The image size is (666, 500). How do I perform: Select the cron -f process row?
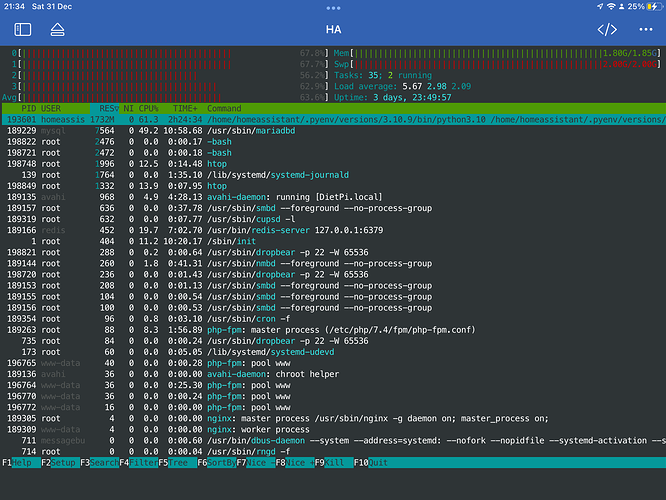[x=333, y=319]
